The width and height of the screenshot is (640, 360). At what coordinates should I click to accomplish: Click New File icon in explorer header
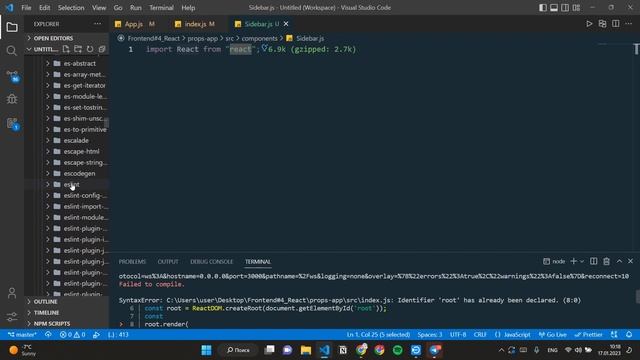(x=66, y=49)
